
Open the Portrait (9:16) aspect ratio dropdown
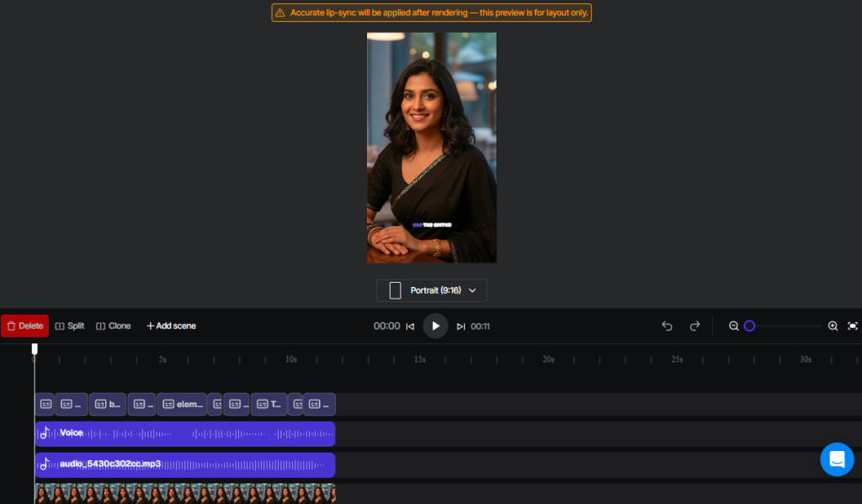click(431, 290)
